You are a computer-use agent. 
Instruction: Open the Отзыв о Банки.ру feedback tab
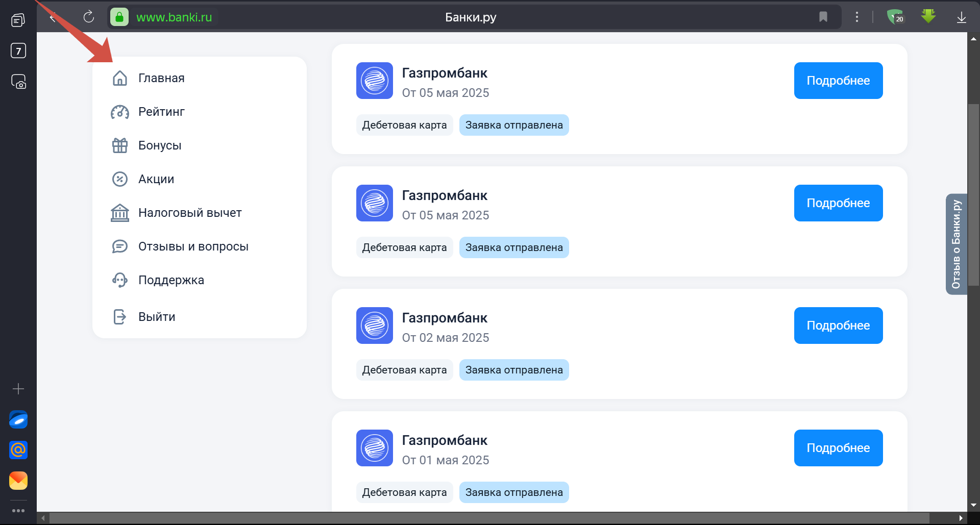click(956, 244)
